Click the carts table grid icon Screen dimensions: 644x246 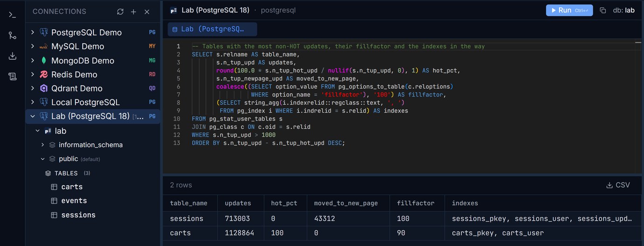[x=54, y=187]
